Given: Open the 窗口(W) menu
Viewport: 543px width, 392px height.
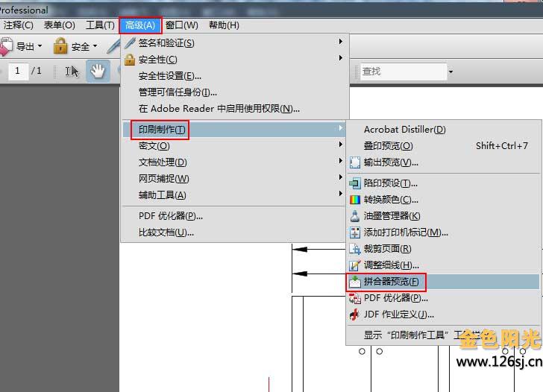Looking at the screenshot, I should point(182,25).
